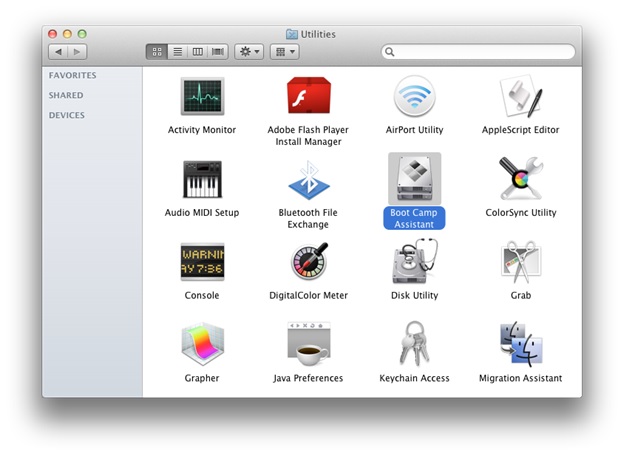
Task: Select Bluetooth File Exchange icon
Action: [x=308, y=180]
